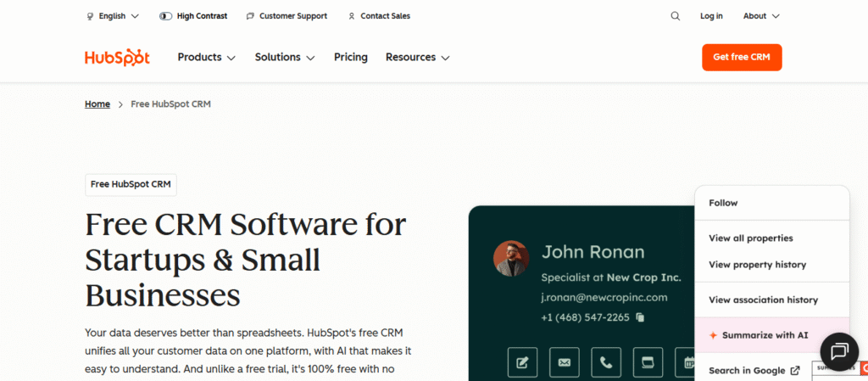Click the browser window icon on contact card
Viewport: 868px width, 381px height.
pos(648,362)
